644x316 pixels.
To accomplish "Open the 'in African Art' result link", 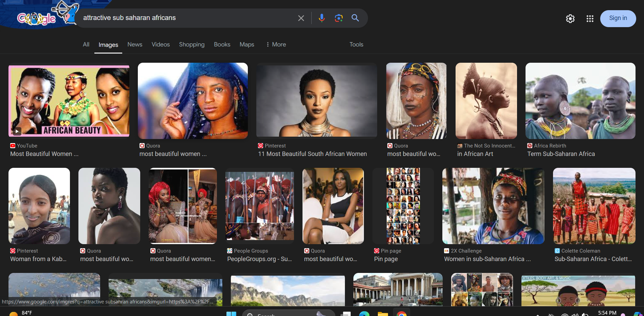I will (475, 154).
